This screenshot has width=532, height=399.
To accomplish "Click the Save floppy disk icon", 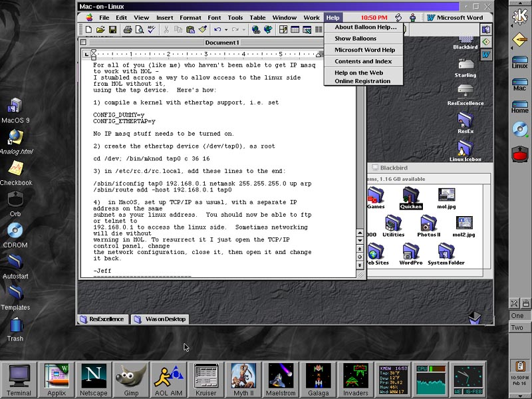I will (x=112, y=29).
